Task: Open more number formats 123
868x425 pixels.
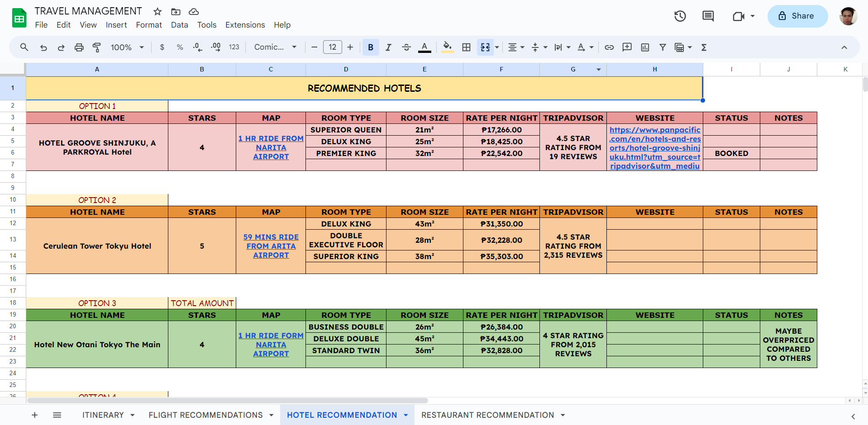Action: point(234,47)
